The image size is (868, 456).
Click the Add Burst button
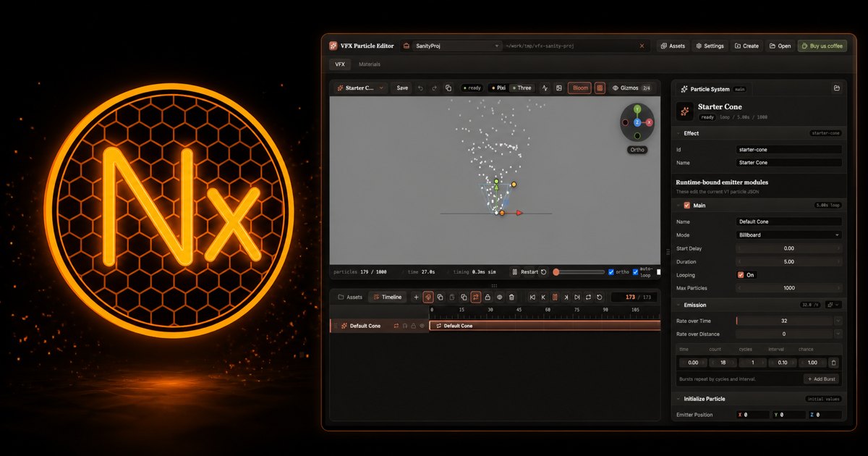(x=822, y=379)
